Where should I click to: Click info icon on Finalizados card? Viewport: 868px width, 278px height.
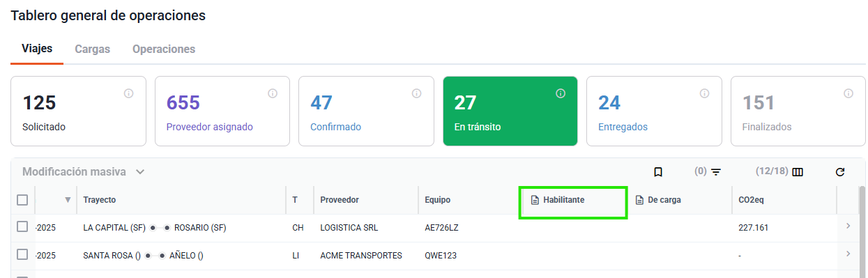[x=848, y=93]
